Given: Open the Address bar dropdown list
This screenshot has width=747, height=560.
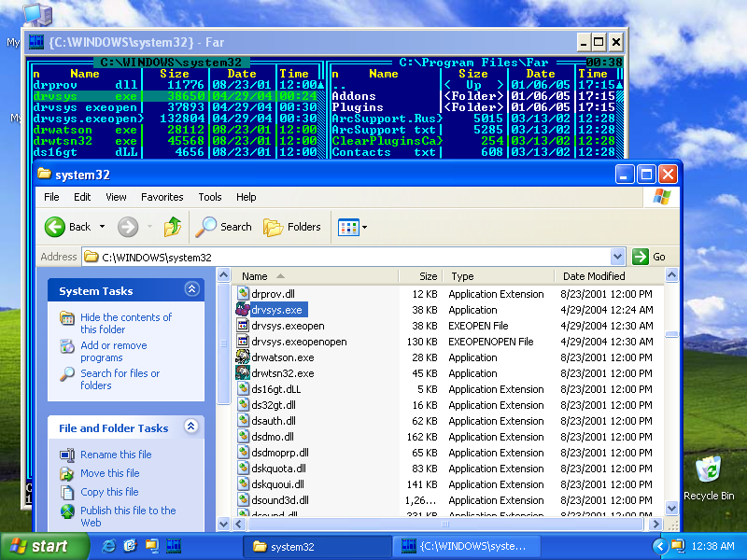Looking at the screenshot, I should pyautogui.click(x=617, y=257).
